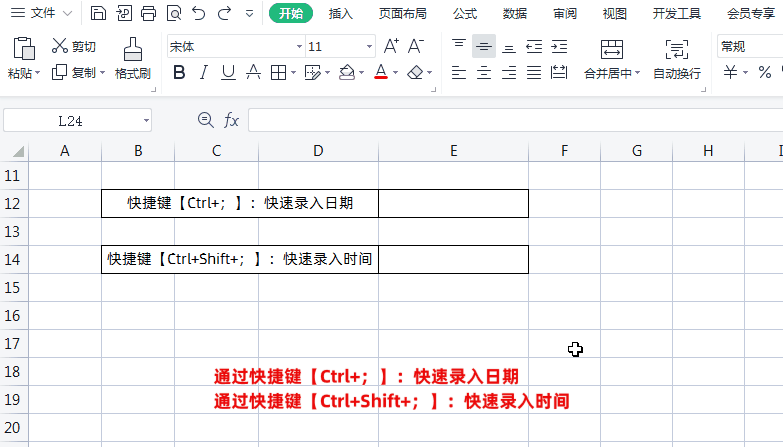Click the 自动换行 wrap text button
Screen dimensions: 783x447
(x=677, y=59)
